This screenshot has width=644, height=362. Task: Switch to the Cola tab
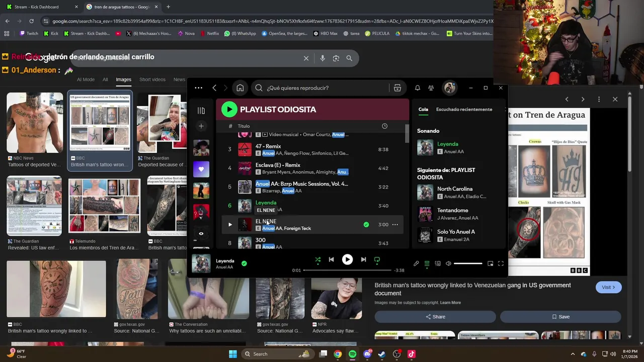tap(423, 109)
